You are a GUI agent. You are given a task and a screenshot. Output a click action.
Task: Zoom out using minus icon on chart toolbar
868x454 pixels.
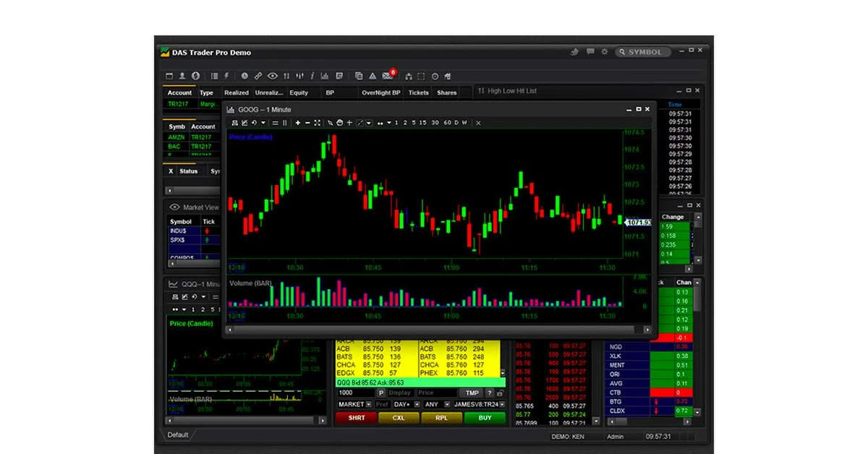[x=307, y=123]
